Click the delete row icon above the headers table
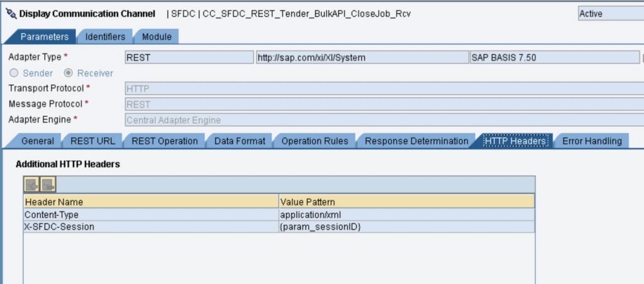 click(48, 185)
